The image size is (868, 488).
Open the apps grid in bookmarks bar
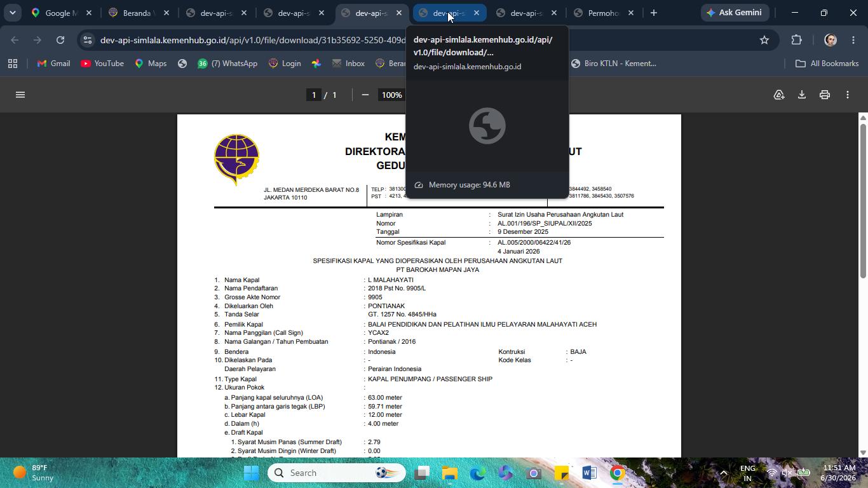click(x=13, y=64)
